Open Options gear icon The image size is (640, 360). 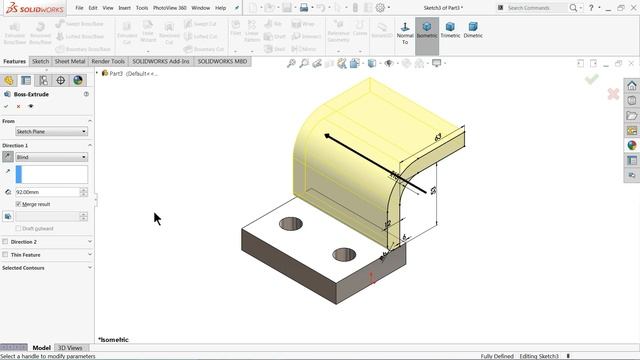[x=380, y=7]
